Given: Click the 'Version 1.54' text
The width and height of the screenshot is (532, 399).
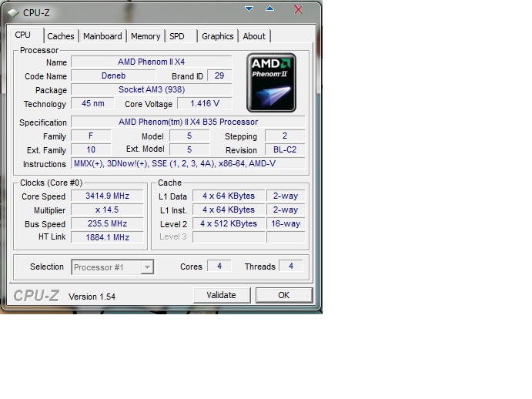Looking at the screenshot, I should click(x=92, y=297).
